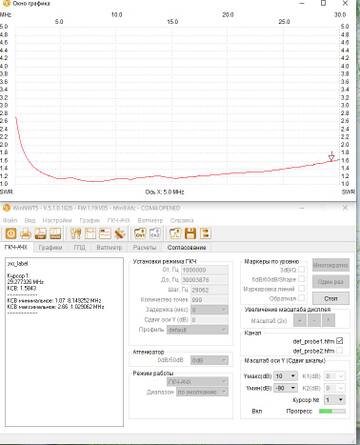The height and width of the screenshot is (445, 360).
Task: Toggle the def_probe1.hfm channel checkbox
Action: point(340,341)
